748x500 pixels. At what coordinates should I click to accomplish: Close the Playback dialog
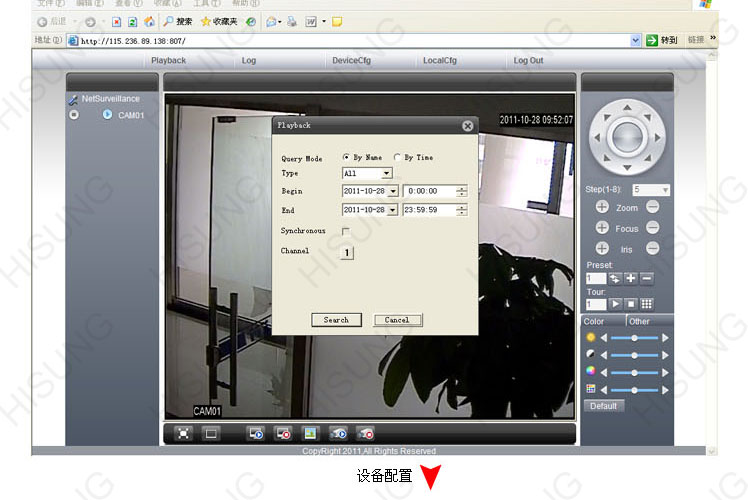pyautogui.click(x=467, y=126)
